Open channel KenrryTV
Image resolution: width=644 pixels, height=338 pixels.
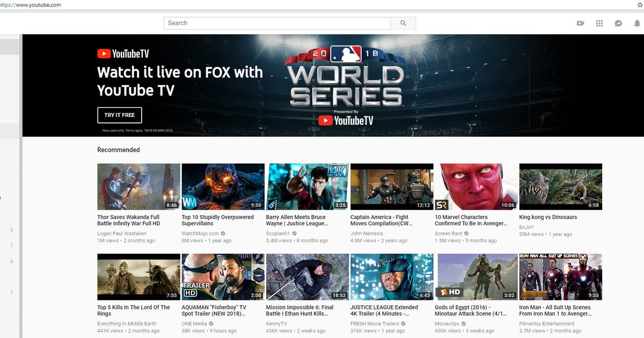click(277, 324)
